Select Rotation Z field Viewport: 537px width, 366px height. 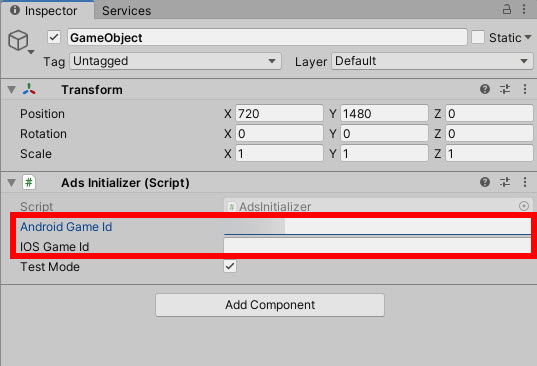[x=489, y=134]
